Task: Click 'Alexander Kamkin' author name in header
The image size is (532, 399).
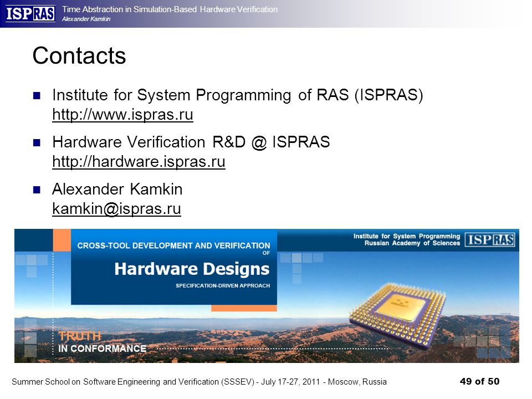Action: pos(86,19)
